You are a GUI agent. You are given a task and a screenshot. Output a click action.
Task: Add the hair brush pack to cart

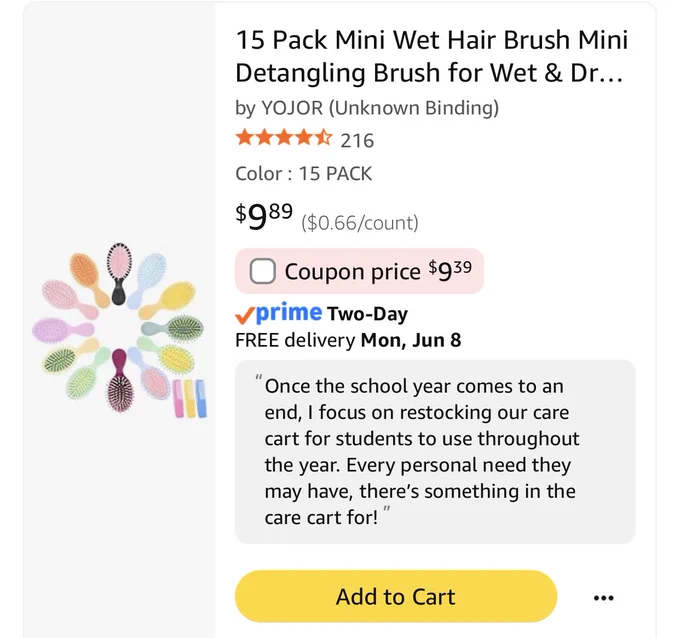pyautogui.click(x=396, y=596)
